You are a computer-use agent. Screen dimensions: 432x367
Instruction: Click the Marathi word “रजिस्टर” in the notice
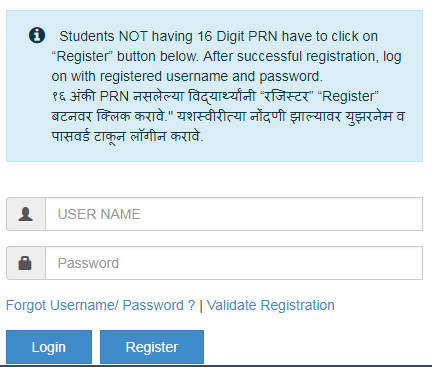(x=286, y=96)
